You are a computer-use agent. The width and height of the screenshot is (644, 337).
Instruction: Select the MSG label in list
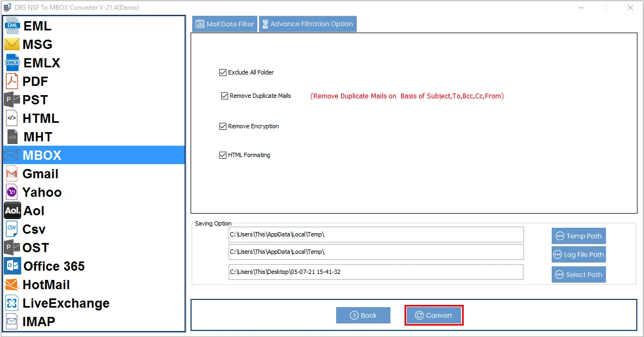coord(37,45)
